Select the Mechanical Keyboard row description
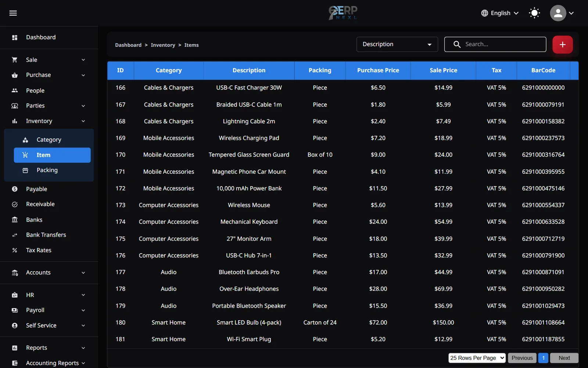 coord(249,222)
